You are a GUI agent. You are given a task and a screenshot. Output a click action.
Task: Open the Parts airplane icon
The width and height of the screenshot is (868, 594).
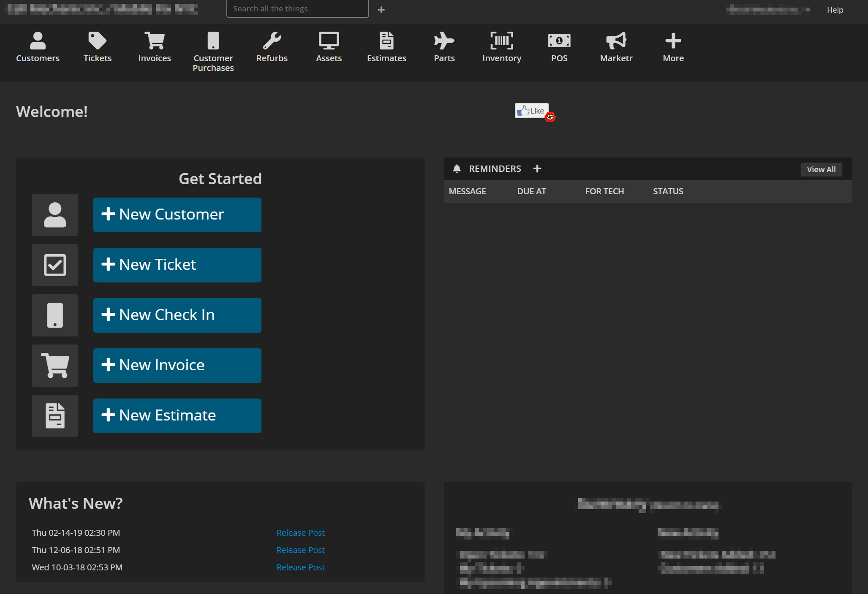point(444,41)
